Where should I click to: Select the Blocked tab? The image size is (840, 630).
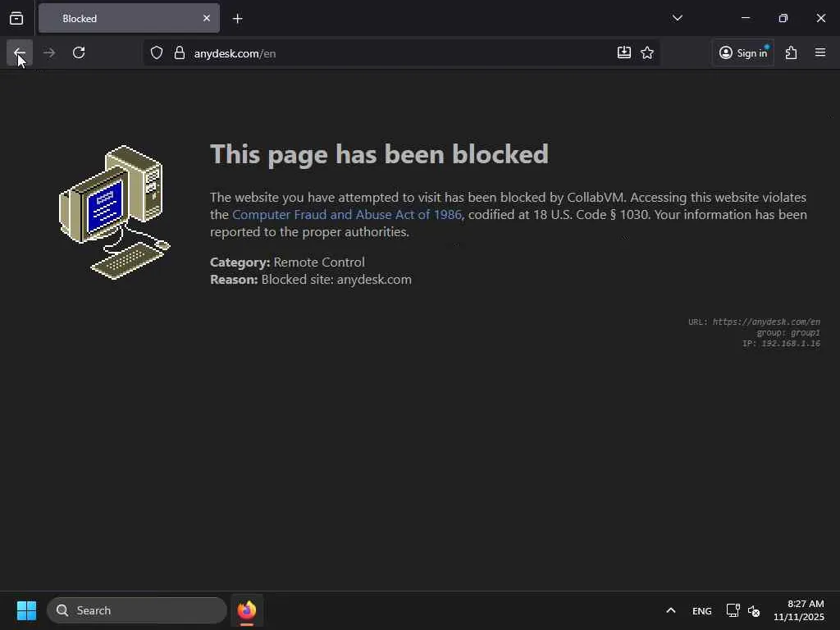[x=129, y=18]
